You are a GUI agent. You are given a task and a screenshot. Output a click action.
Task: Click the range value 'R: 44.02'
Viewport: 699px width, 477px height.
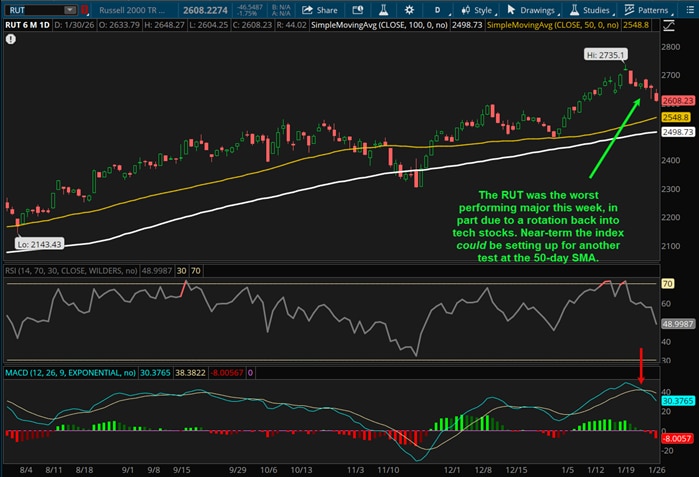click(x=292, y=25)
